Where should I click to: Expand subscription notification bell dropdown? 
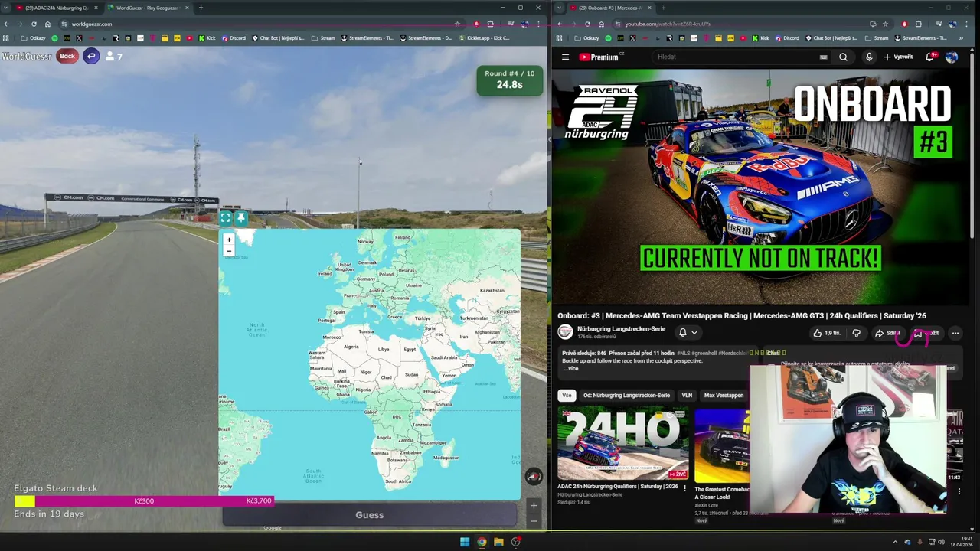click(x=688, y=332)
